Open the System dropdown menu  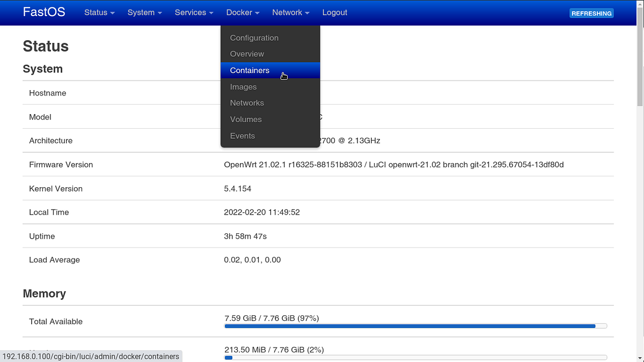[144, 12]
